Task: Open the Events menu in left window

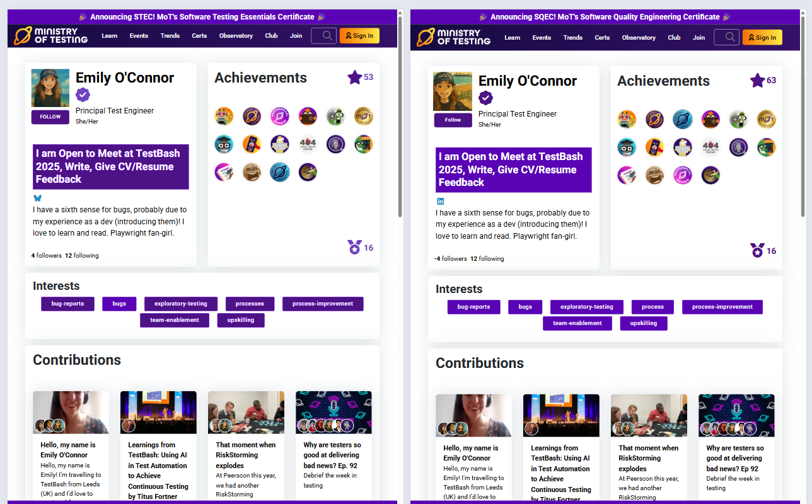Action: click(x=139, y=36)
